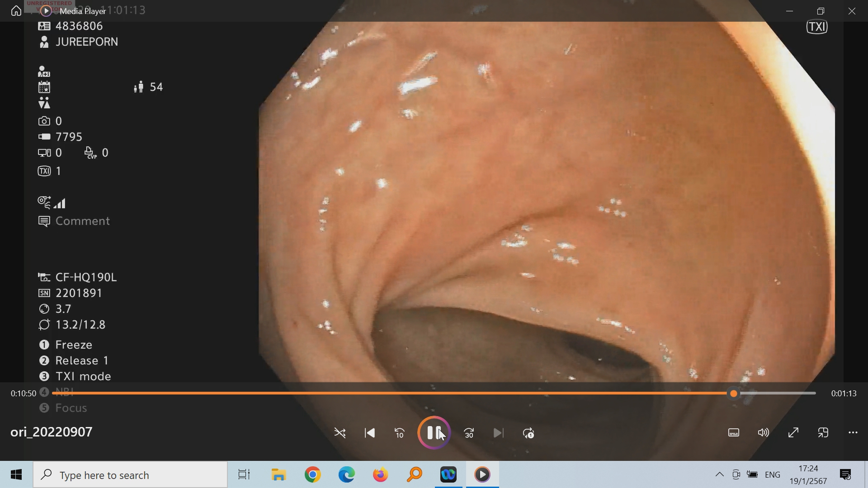
Task: Close the Media Player window
Action: click(852, 11)
